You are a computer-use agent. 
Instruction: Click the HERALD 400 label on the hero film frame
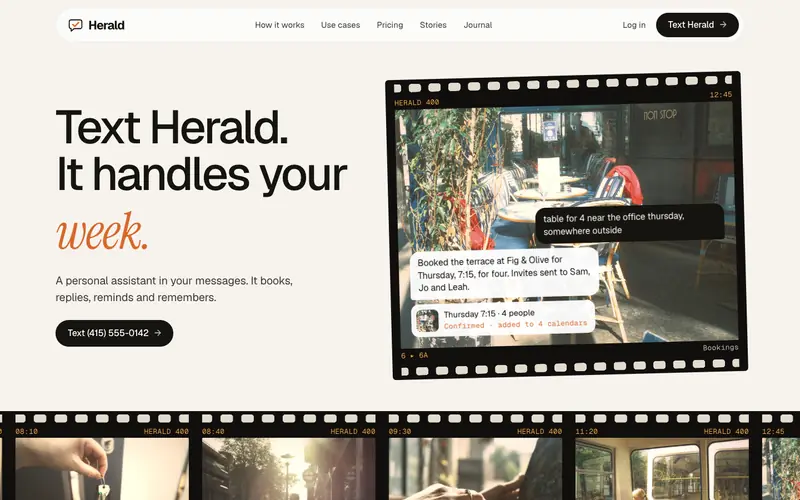(x=416, y=103)
